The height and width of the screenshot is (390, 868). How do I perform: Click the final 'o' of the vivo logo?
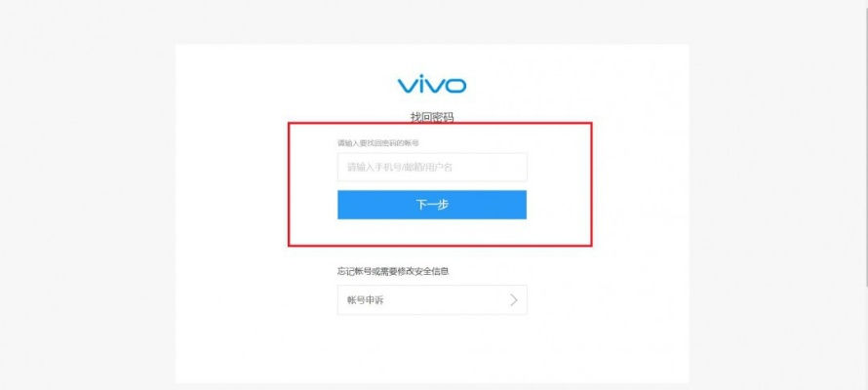455,86
